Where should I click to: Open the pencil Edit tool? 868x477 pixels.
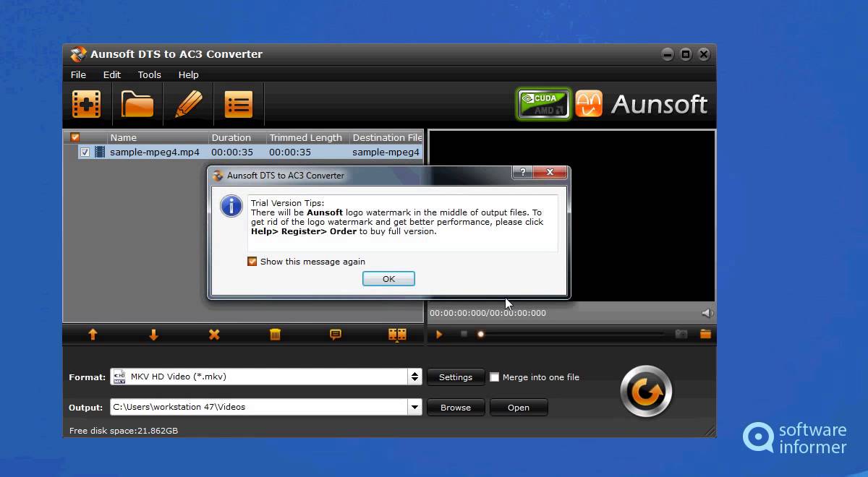188,104
